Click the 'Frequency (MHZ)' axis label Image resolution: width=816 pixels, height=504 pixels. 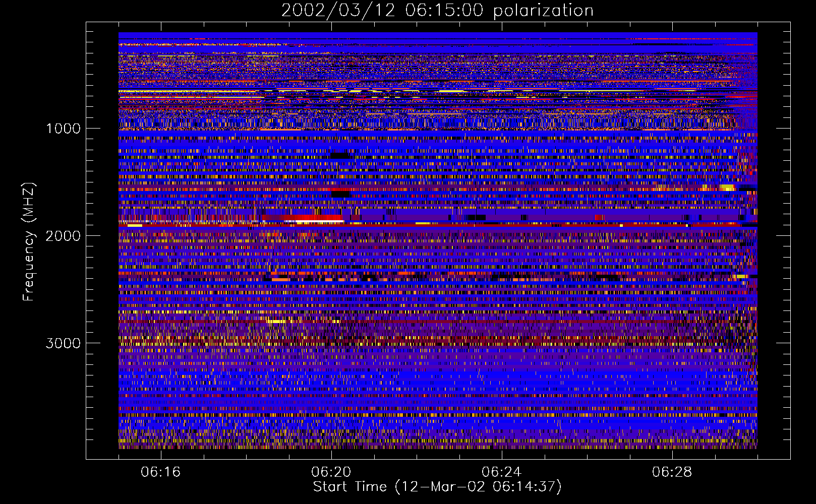click(29, 242)
